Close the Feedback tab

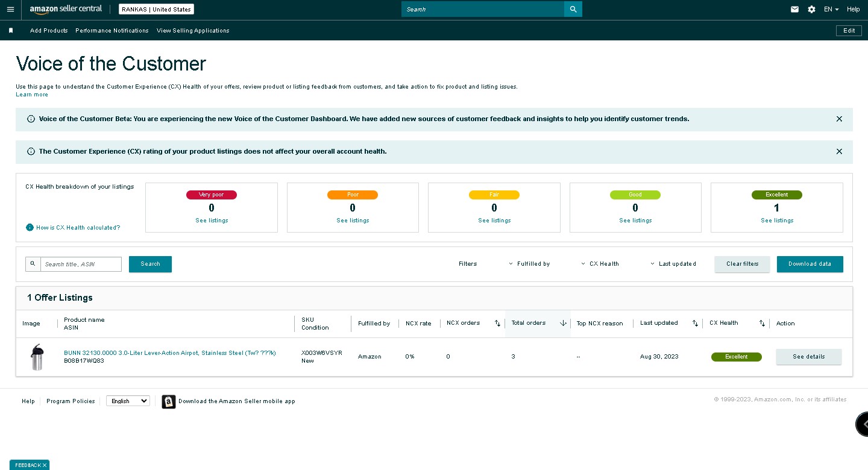tap(45, 465)
